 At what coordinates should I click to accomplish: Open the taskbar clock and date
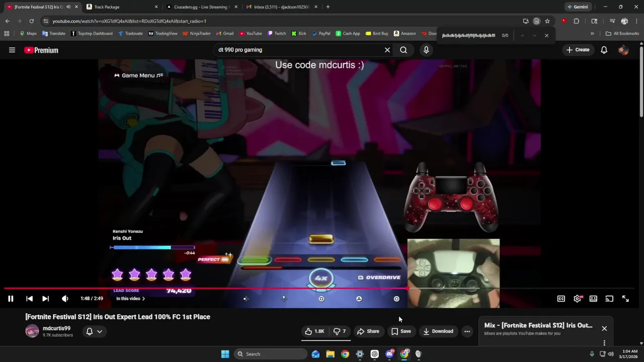click(x=629, y=354)
